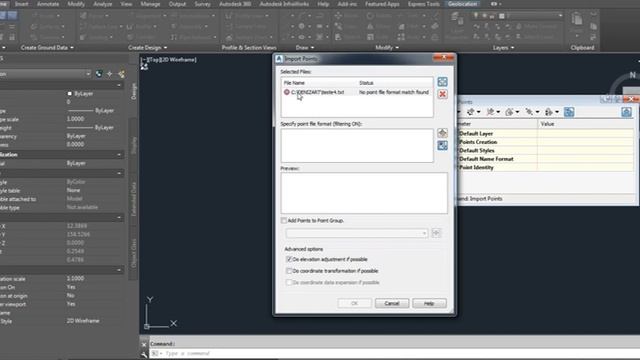Click the highlighted import points icon in Create Points toolbar
Screen dimensions: 640x360
(569, 111)
